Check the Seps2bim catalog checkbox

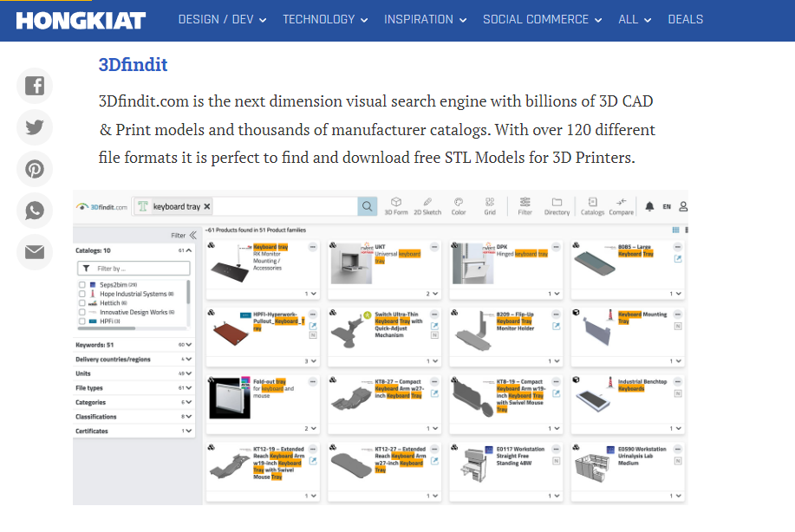(x=82, y=285)
